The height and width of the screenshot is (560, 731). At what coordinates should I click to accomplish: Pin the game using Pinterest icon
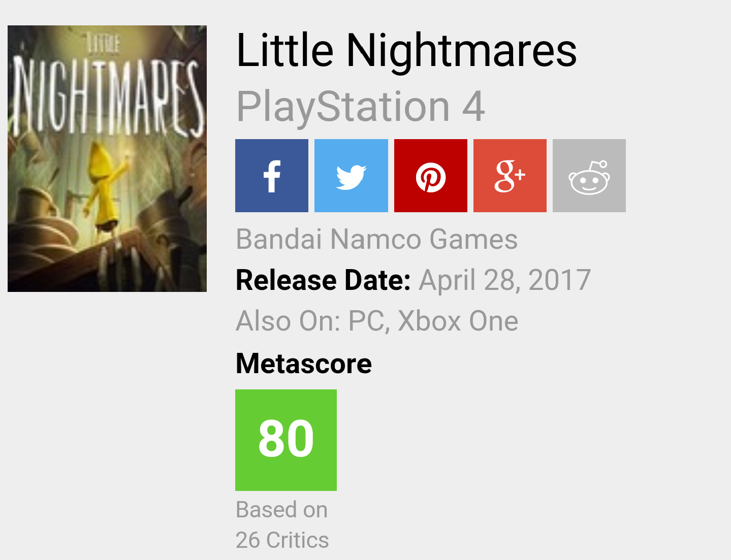[x=431, y=176]
